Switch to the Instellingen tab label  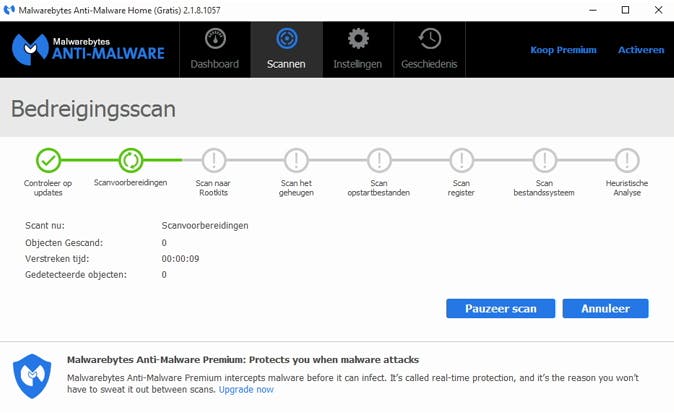[358, 64]
